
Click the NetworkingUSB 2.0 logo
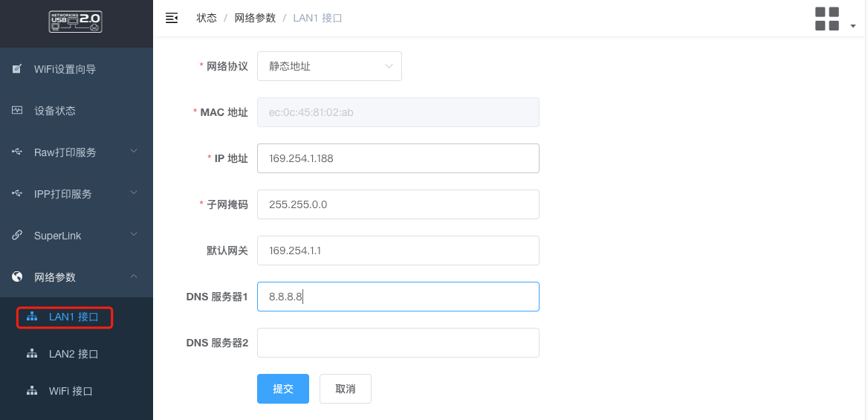75,22
